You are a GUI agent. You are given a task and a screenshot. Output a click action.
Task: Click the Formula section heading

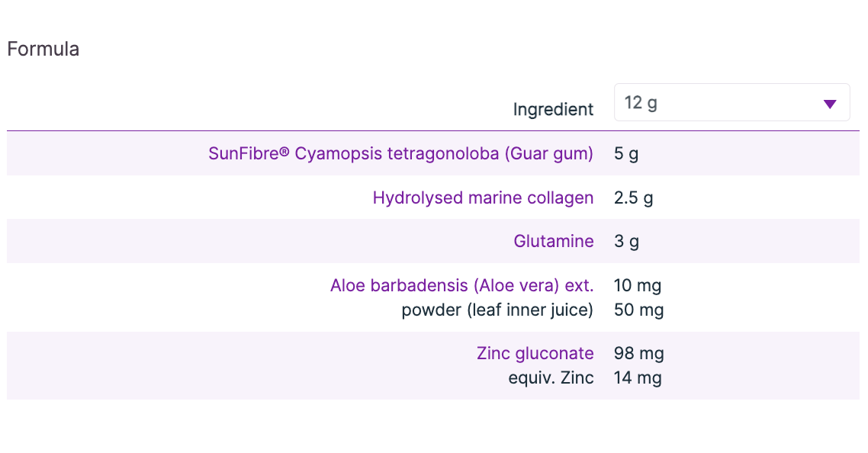43,50
